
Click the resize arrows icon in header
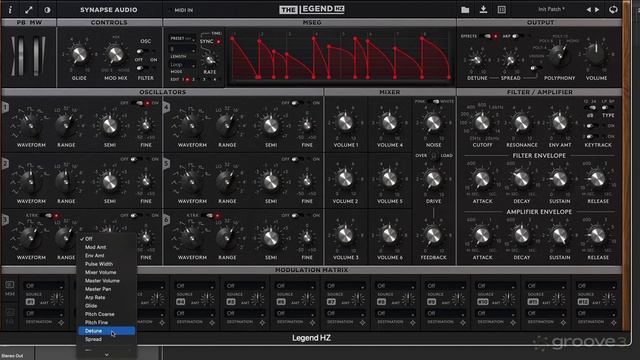pos(29,9)
